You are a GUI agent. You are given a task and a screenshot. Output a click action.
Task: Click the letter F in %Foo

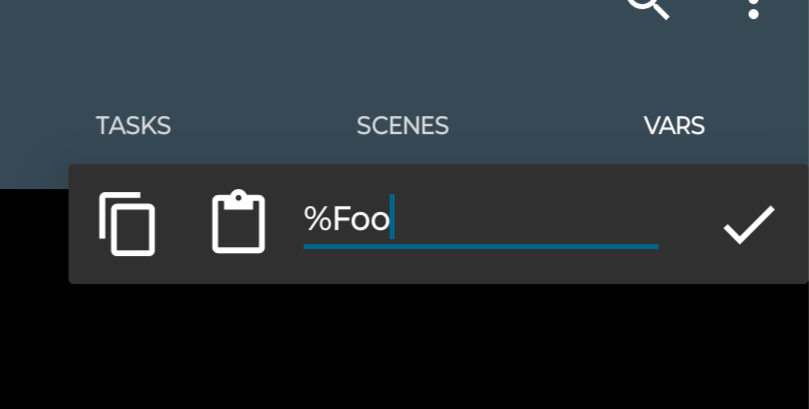(x=342, y=219)
